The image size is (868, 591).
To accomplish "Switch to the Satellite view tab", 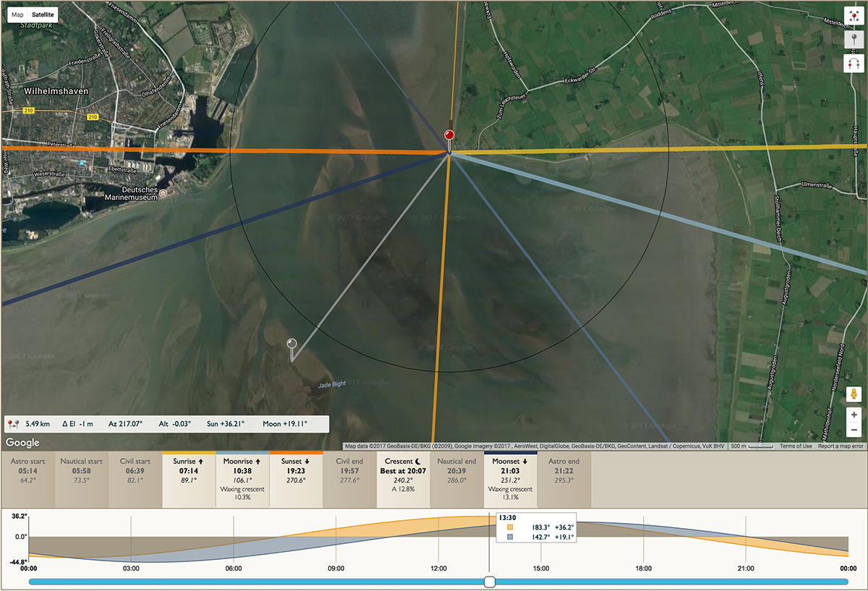I will click(x=43, y=14).
